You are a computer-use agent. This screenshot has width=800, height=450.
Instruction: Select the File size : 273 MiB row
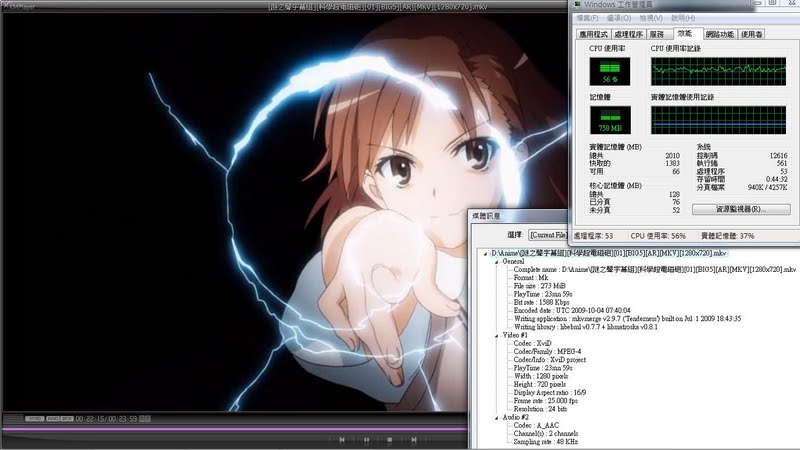click(539, 286)
